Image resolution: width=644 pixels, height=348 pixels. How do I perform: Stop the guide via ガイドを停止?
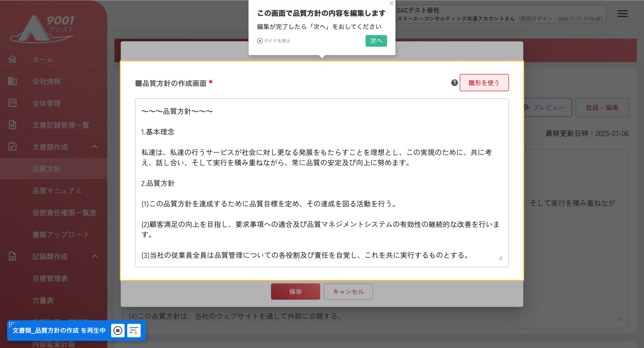pyautogui.click(x=274, y=41)
